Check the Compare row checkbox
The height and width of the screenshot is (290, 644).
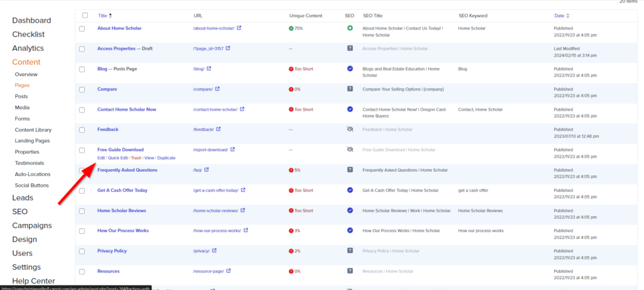click(x=82, y=89)
